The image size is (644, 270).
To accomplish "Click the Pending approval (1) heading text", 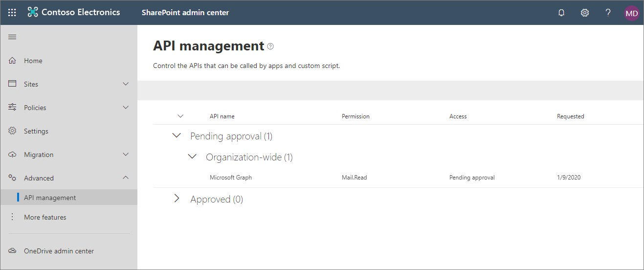I will [x=231, y=136].
